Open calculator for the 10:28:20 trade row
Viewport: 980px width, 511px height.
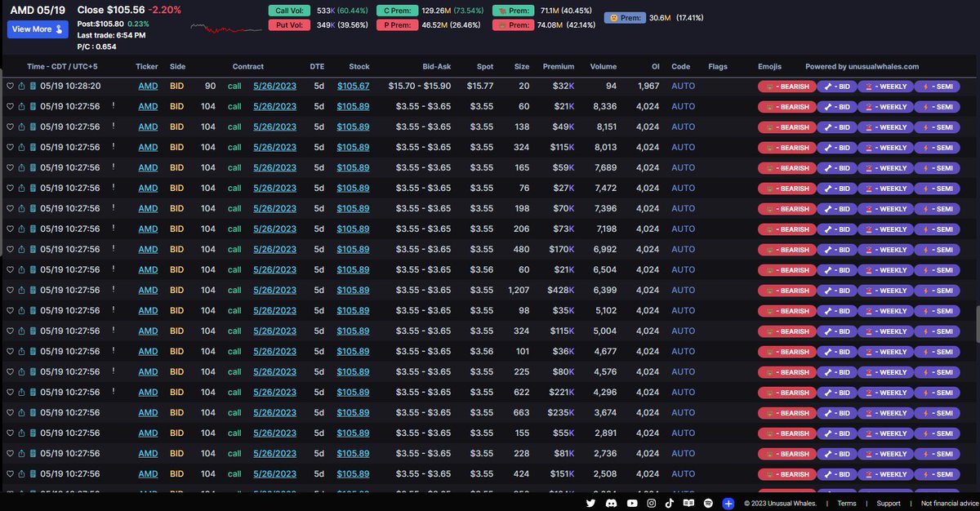click(33, 86)
